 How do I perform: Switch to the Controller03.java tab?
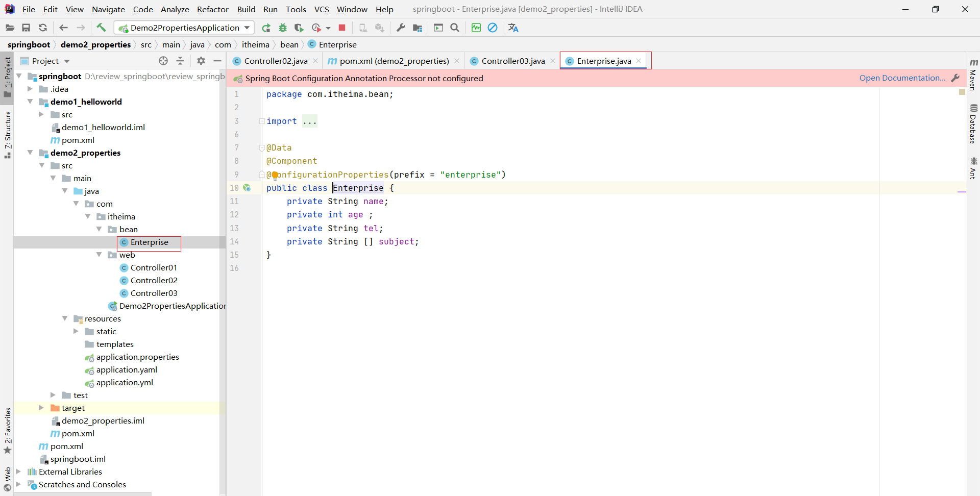point(512,61)
